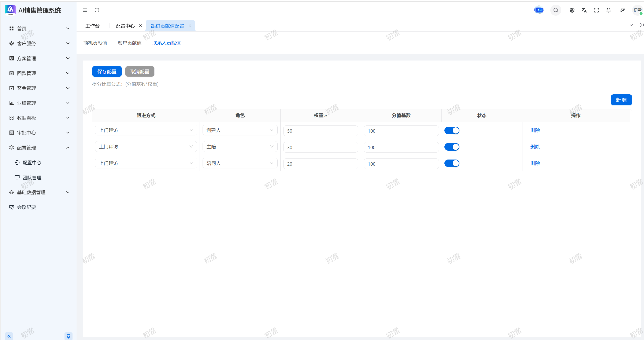This screenshot has height=340, width=644.
Task: Click weight input field showing 50
Action: point(320,131)
